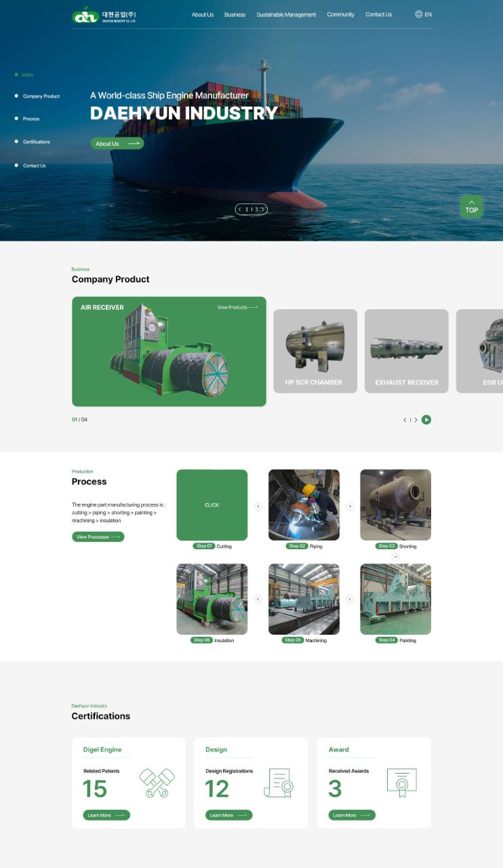
Task: Open the Painting step photo
Action: [396, 599]
